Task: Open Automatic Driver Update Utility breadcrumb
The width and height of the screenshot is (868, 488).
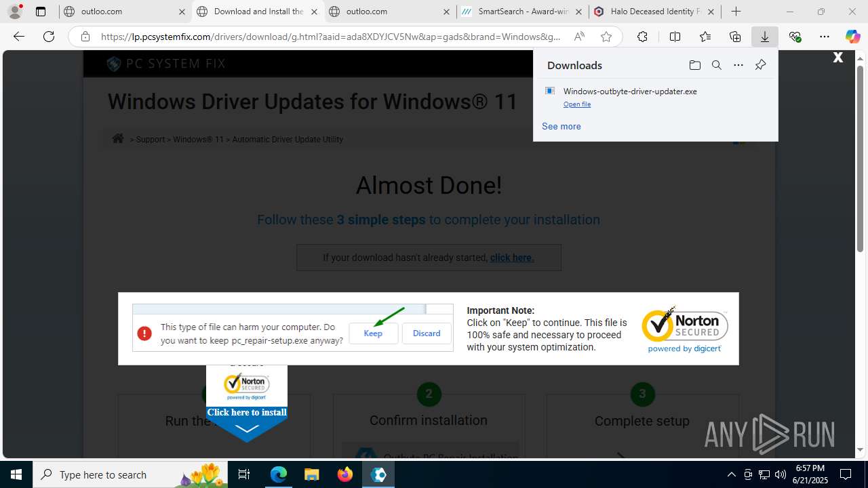Action: pyautogui.click(x=288, y=140)
